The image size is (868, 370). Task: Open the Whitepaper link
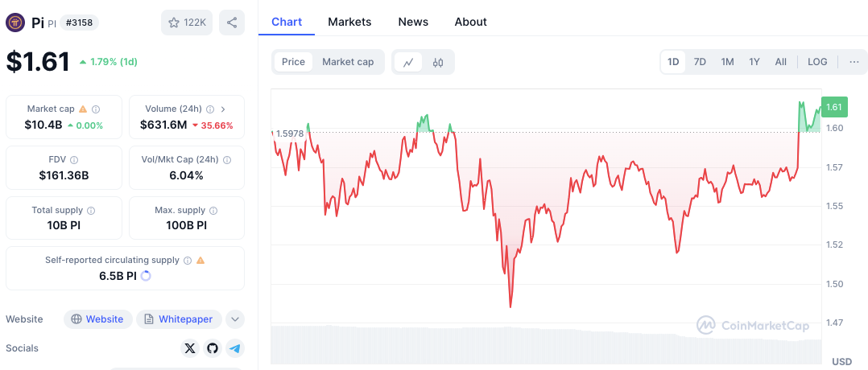click(x=179, y=319)
